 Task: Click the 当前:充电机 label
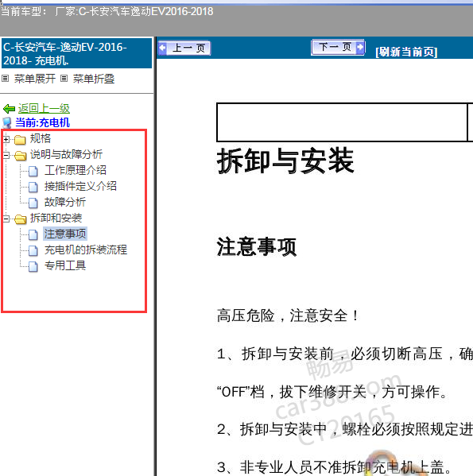click(42, 122)
